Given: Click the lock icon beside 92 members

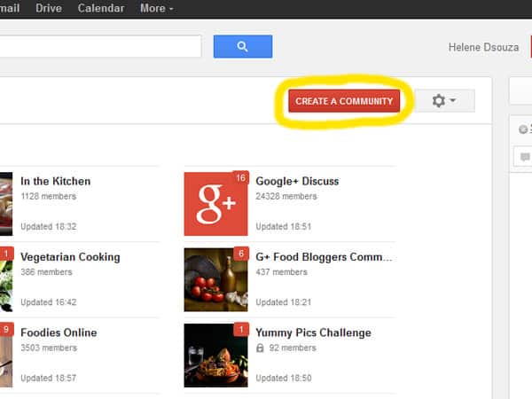Looking at the screenshot, I should pos(260,348).
